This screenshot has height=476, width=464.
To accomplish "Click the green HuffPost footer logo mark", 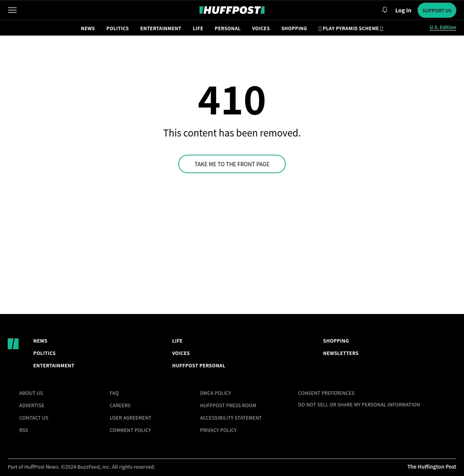I will point(13,343).
